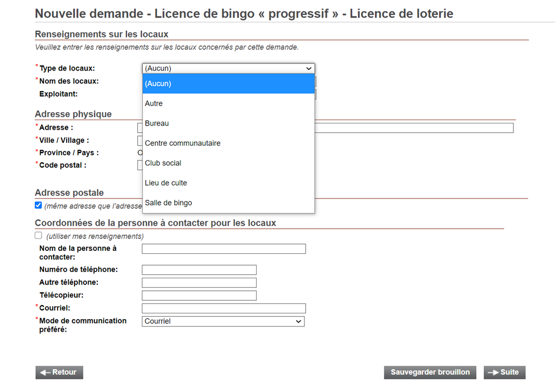Image resolution: width=555 pixels, height=392 pixels.
Task: Click the "Type de locaux:" label
Action: [67, 68]
